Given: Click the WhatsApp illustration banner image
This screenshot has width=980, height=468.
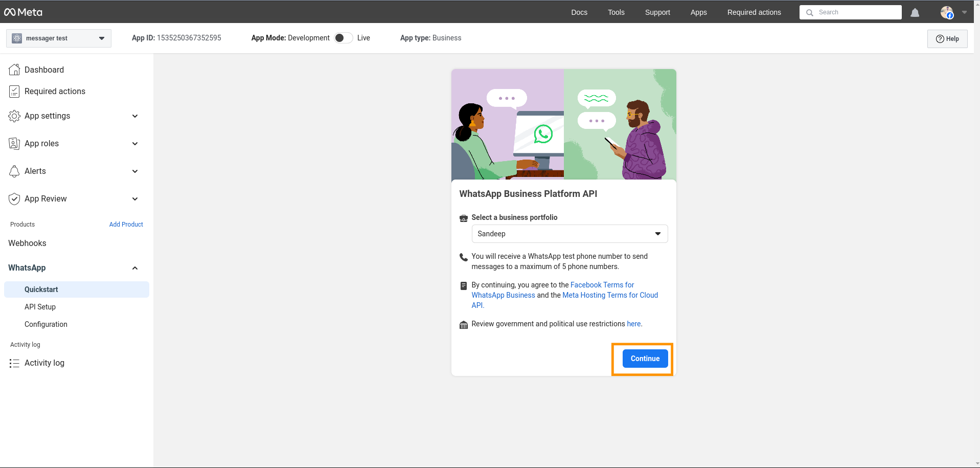Looking at the screenshot, I should click(564, 124).
